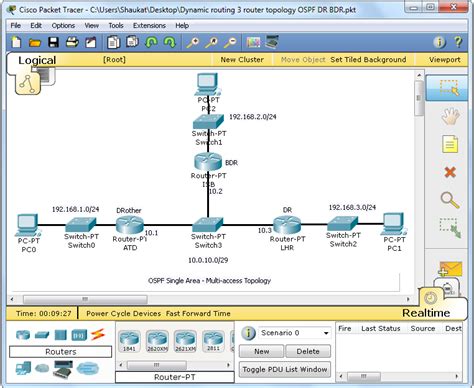The image size is (474, 388).
Task: Select the ATD router labeled DRother
Action: click(x=130, y=225)
